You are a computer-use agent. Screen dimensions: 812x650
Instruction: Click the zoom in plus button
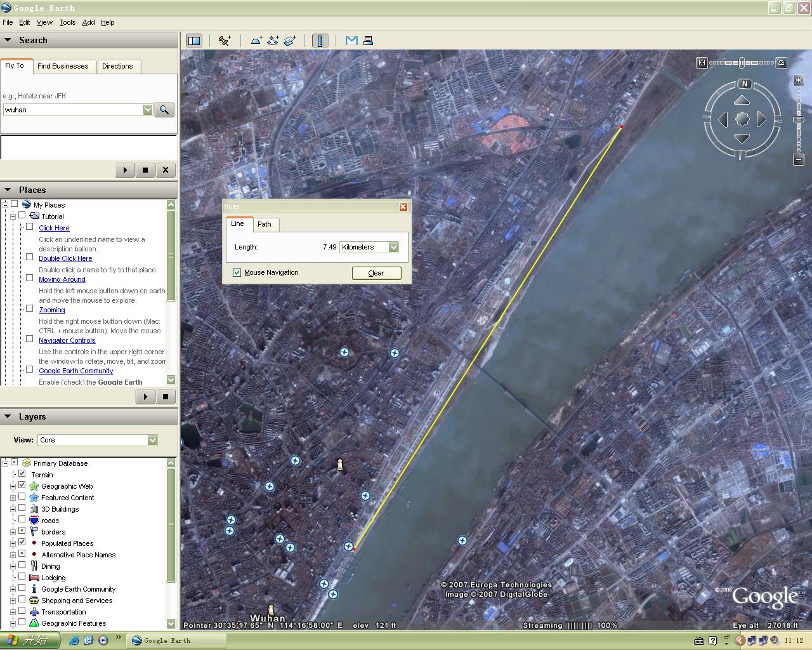799,81
